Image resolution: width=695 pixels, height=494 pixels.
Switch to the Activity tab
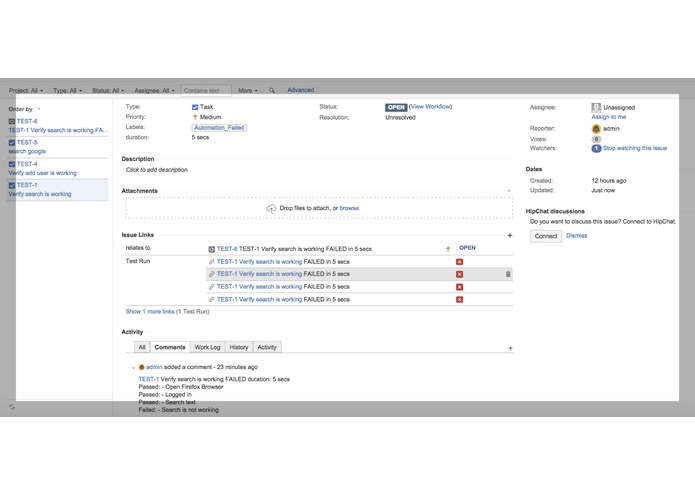267,347
